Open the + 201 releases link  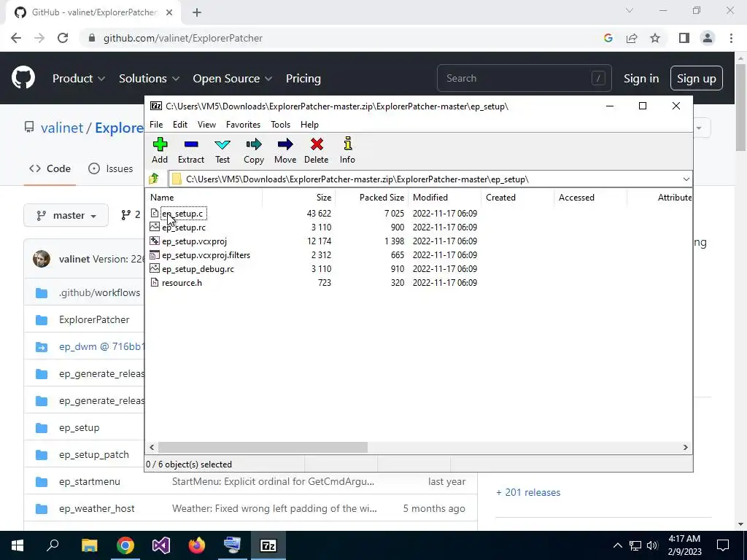528,492
